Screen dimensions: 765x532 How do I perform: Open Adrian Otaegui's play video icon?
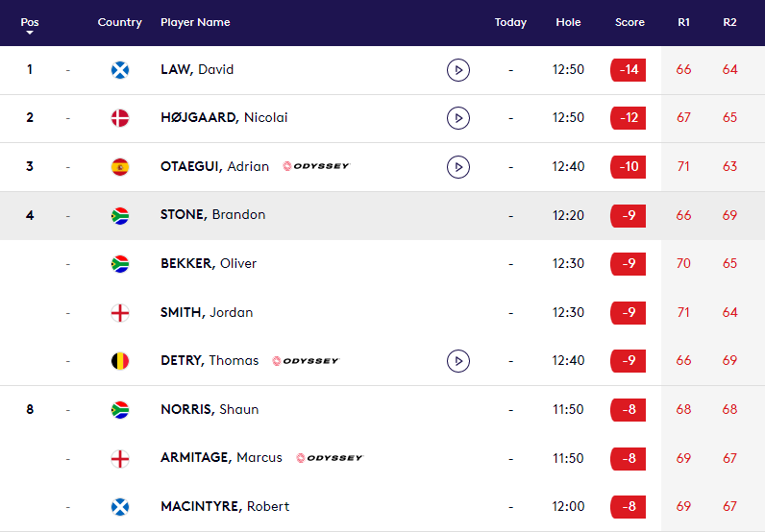pos(458,167)
